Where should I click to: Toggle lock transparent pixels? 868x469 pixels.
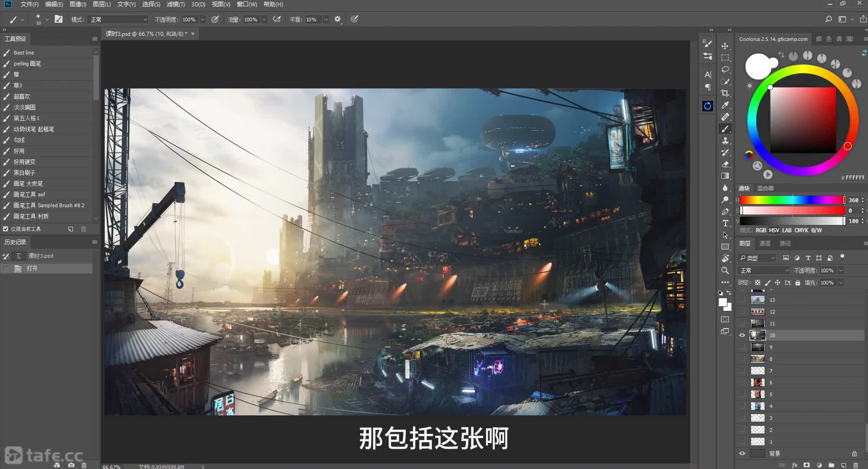tap(757, 283)
